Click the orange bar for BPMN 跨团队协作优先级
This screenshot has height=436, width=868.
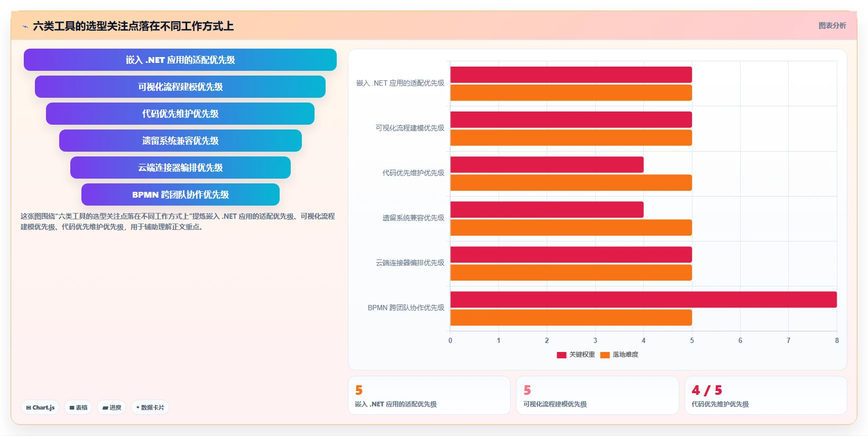point(571,317)
